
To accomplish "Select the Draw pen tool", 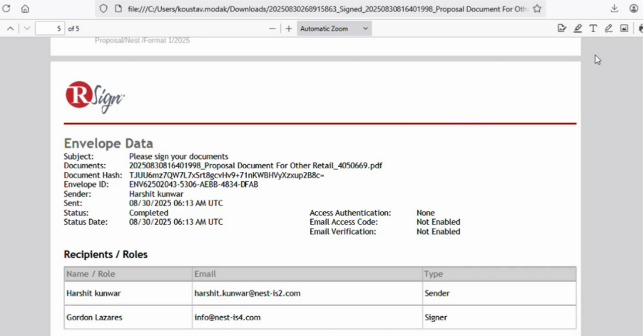I will [x=608, y=29].
